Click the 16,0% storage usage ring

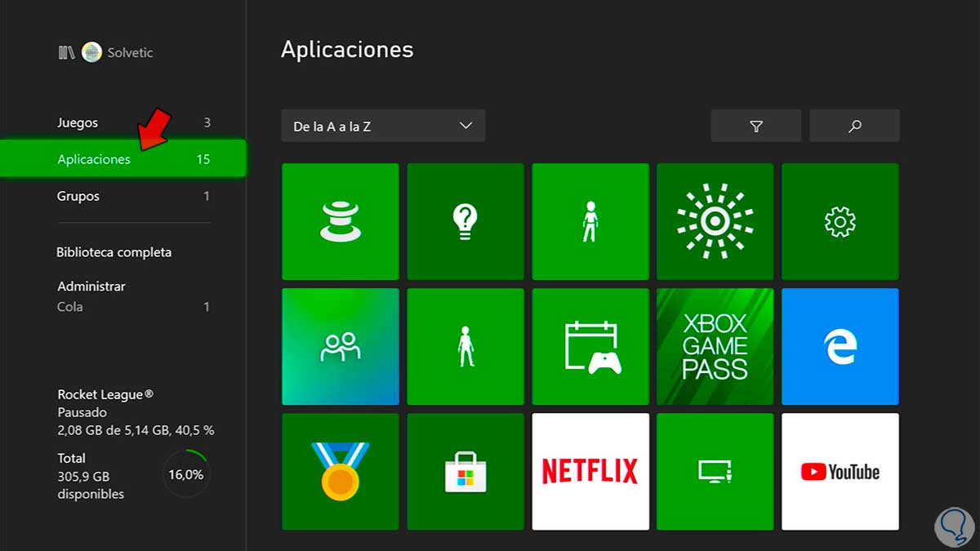pos(186,473)
